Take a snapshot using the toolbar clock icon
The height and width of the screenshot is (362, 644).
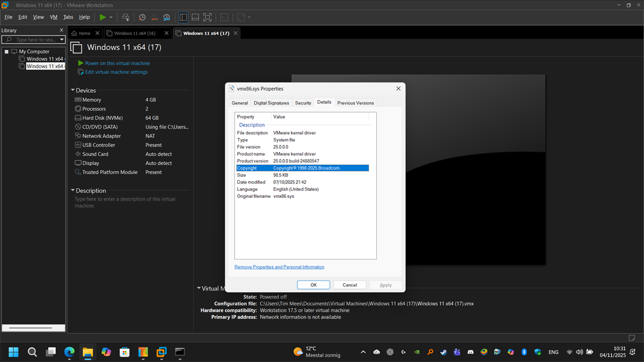(142, 17)
